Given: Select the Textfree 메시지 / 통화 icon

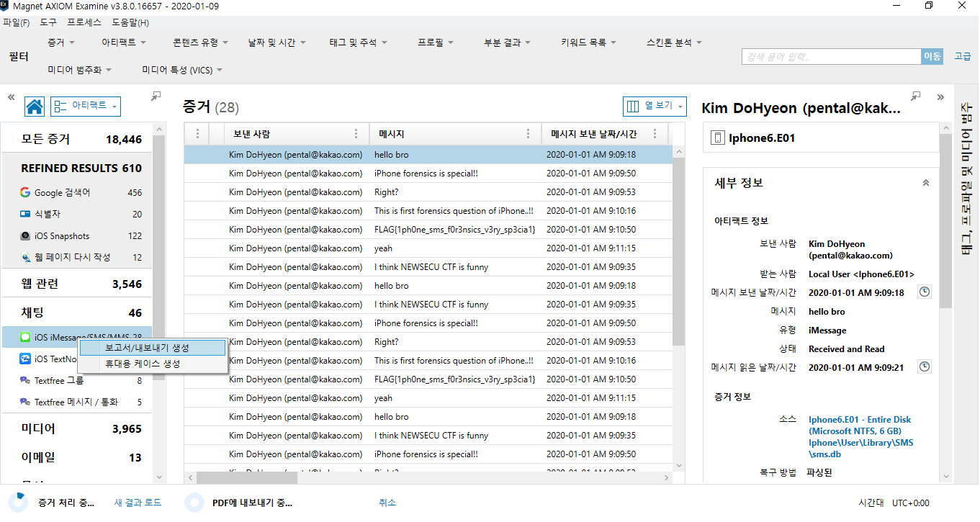Looking at the screenshot, I should [x=25, y=402].
